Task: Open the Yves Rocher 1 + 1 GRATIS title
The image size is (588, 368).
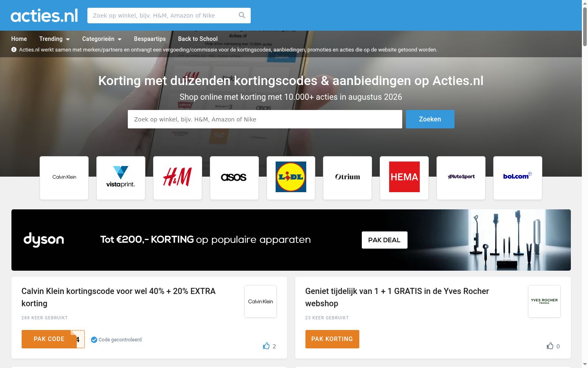Action: point(397,297)
